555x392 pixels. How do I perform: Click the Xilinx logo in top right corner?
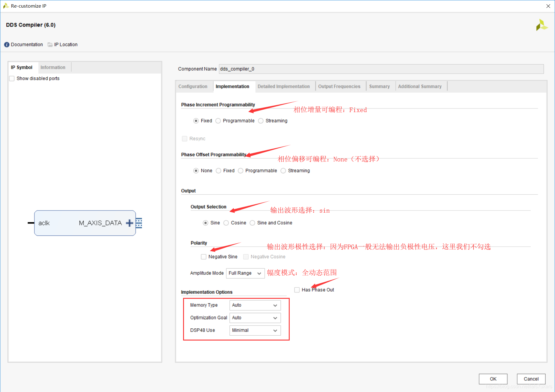[x=542, y=25]
